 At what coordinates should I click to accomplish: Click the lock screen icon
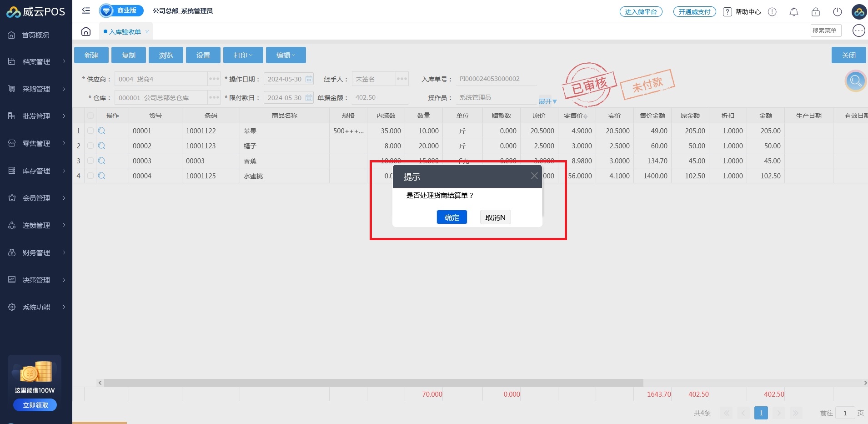815,12
